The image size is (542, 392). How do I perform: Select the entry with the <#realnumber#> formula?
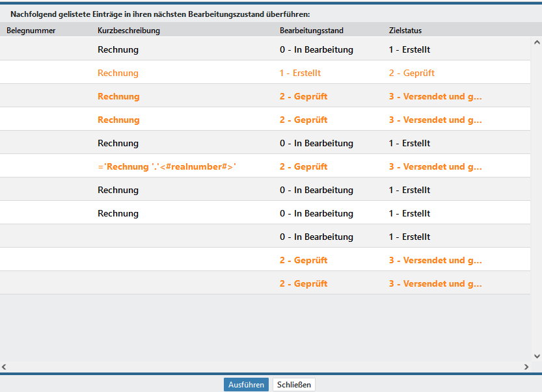167,167
